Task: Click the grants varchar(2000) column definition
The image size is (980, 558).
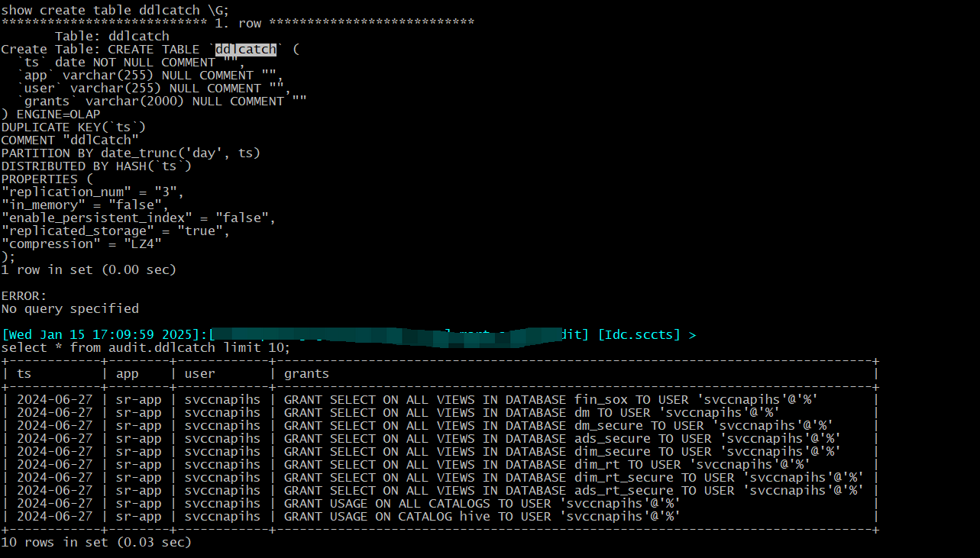Action: [x=162, y=101]
